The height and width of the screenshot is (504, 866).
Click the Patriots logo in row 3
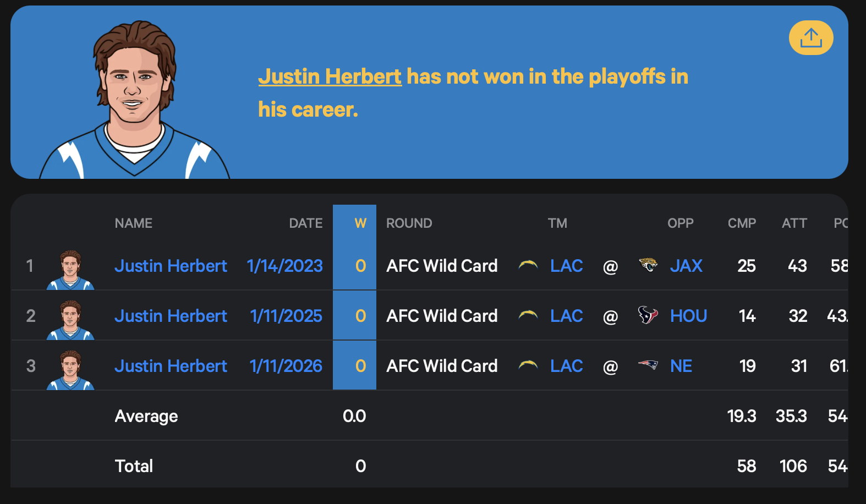click(x=648, y=365)
